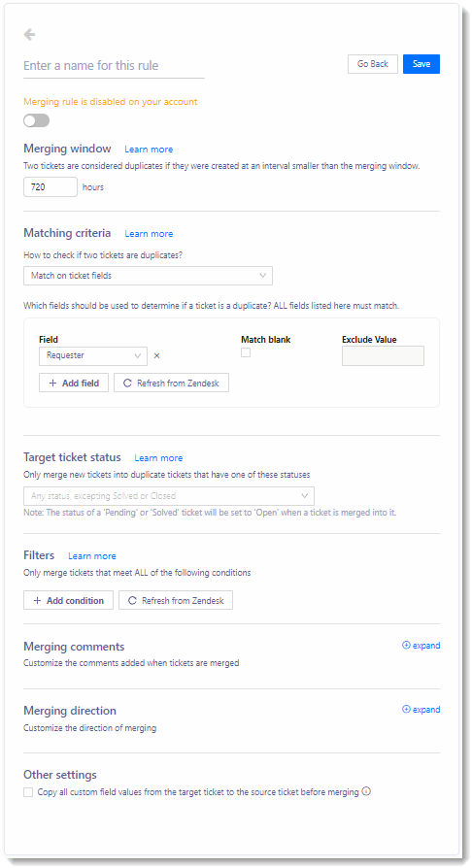Click the plus circle icon for Merging comments
The width and height of the screenshot is (472, 868).
[406, 646]
